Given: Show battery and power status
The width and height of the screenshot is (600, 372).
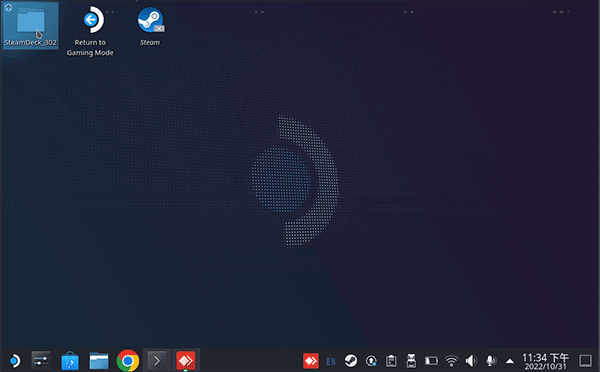Looking at the screenshot, I should [x=431, y=361].
